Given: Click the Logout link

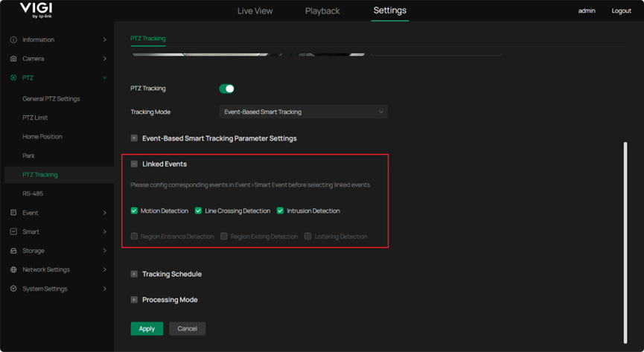Looking at the screenshot, I should pos(621,10).
